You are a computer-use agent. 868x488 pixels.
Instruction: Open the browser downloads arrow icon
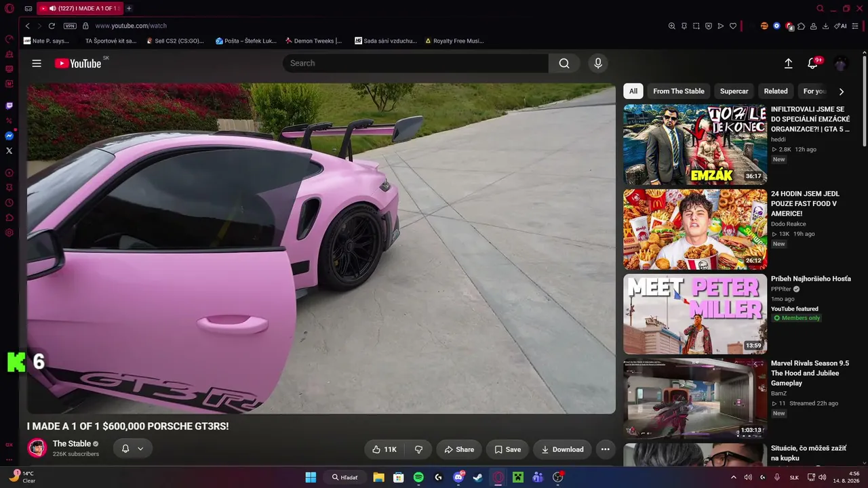tap(825, 26)
